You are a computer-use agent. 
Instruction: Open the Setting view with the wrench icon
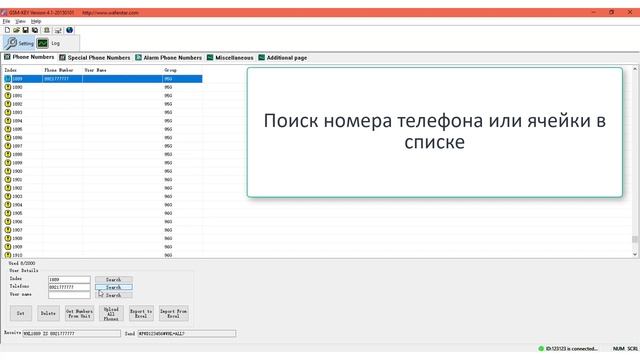(x=19, y=43)
